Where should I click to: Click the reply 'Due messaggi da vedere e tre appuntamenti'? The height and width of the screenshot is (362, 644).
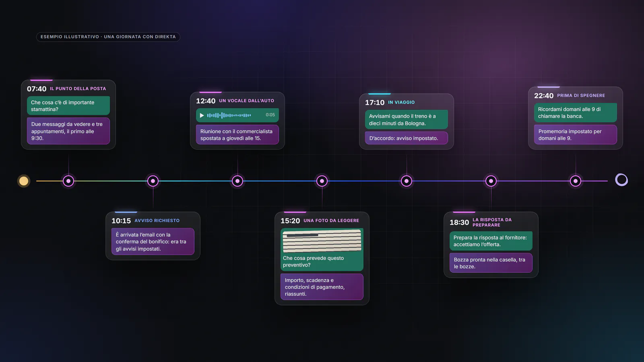point(68,131)
